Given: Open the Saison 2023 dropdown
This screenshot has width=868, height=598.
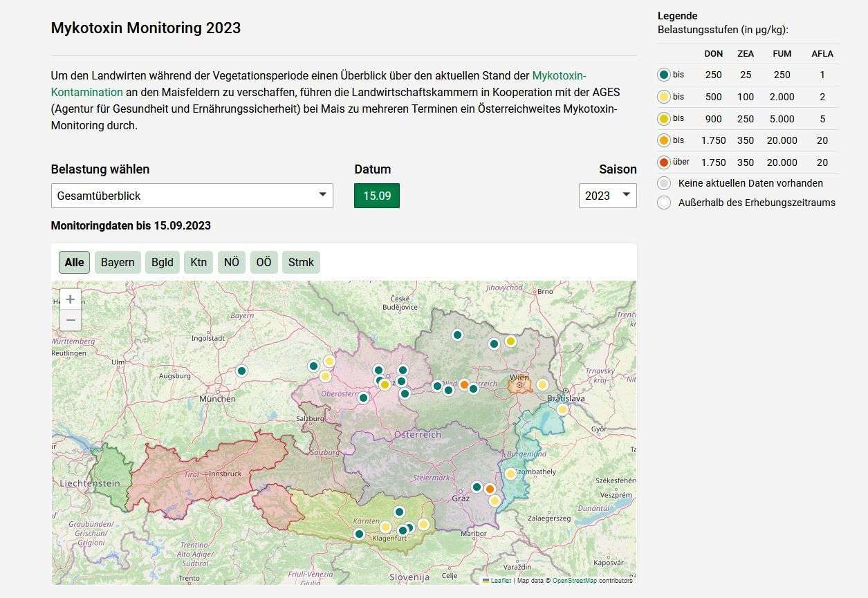Looking at the screenshot, I should [x=607, y=196].
